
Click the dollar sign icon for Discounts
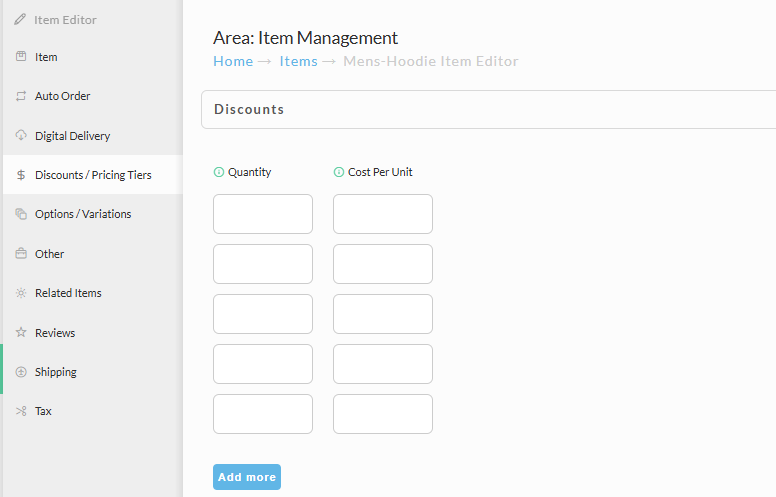pyautogui.click(x=21, y=175)
